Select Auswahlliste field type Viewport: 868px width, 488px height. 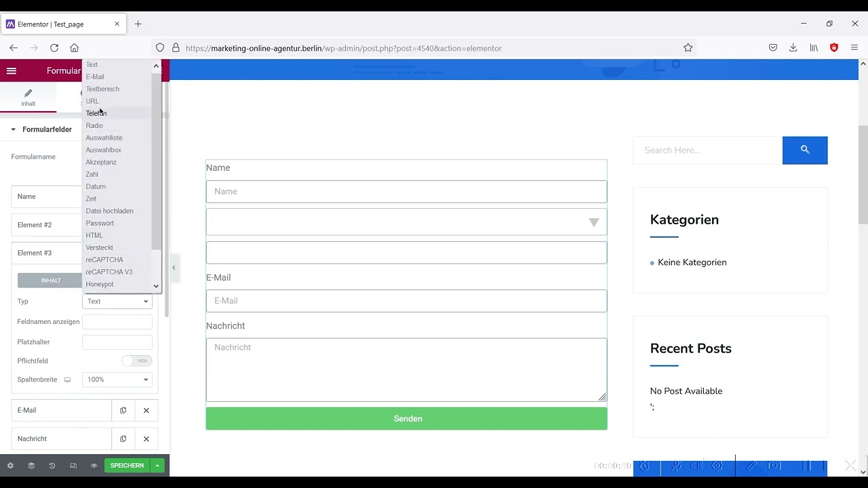[x=104, y=138]
